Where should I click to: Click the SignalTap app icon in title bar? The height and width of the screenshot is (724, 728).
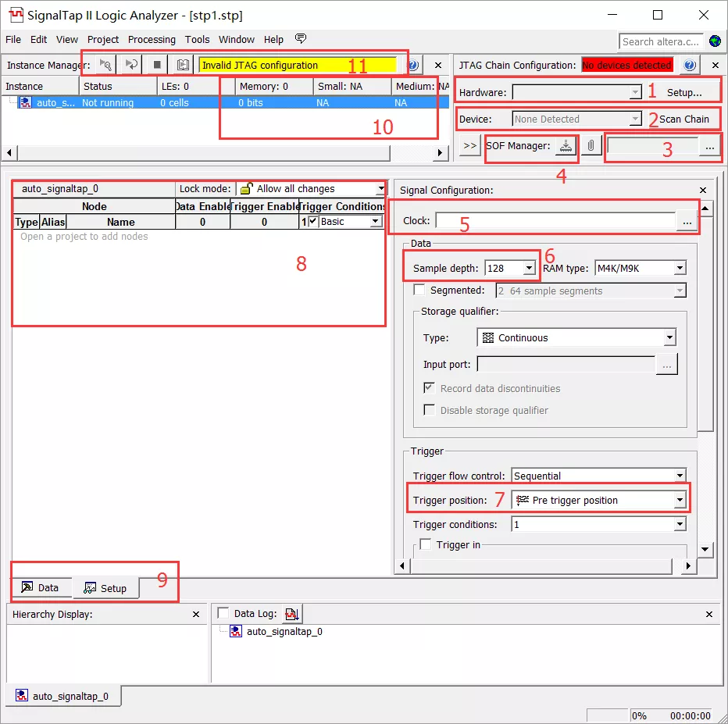tap(16, 15)
